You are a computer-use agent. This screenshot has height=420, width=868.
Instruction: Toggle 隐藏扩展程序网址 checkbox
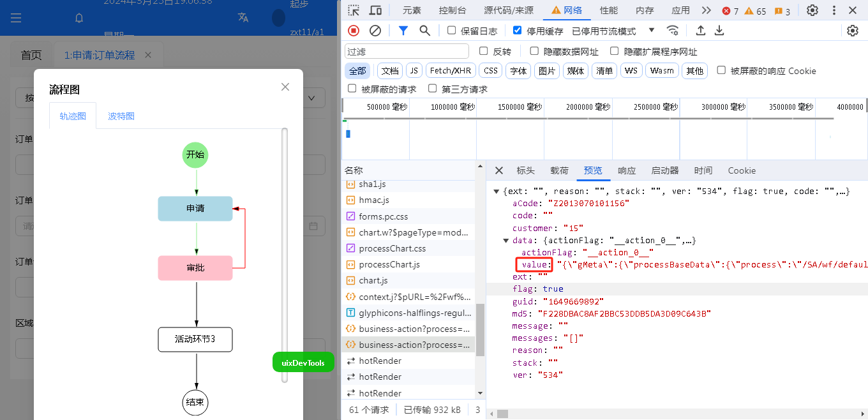click(x=615, y=51)
